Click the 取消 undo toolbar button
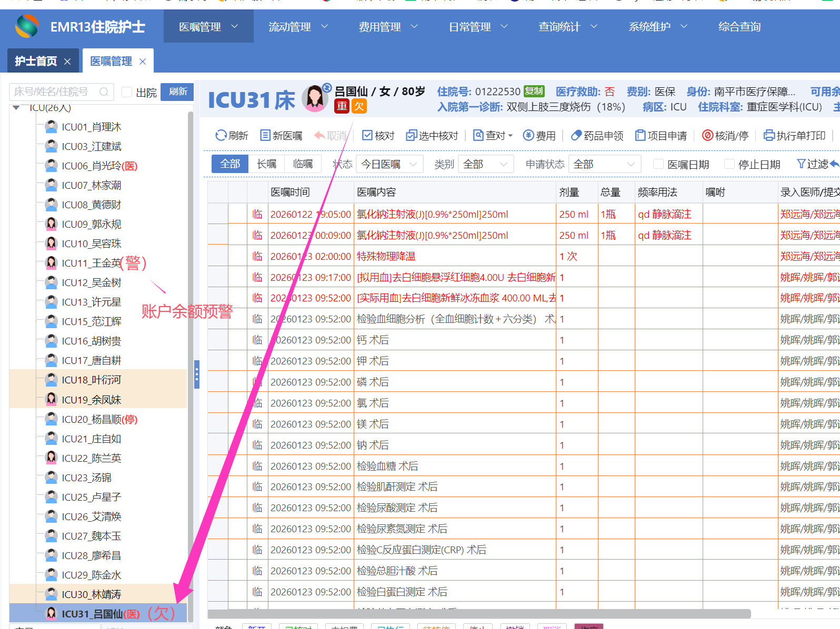This screenshot has width=840, height=629. point(331,136)
